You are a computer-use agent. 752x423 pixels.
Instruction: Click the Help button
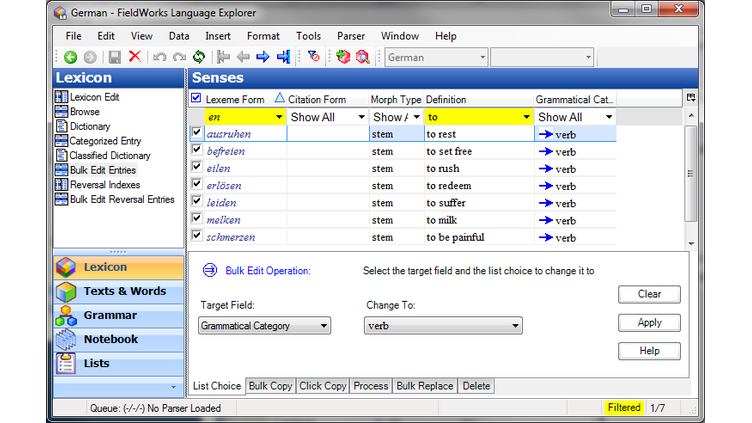click(649, 351)
